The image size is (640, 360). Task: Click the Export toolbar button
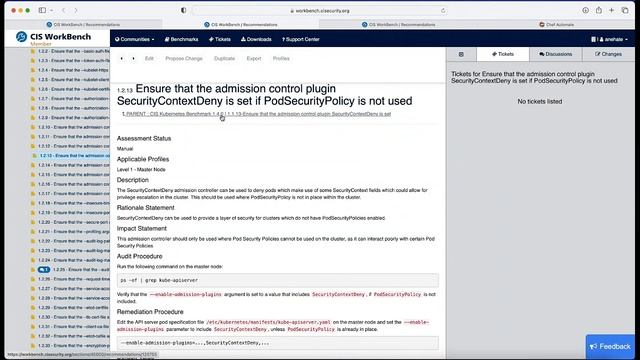254,58
